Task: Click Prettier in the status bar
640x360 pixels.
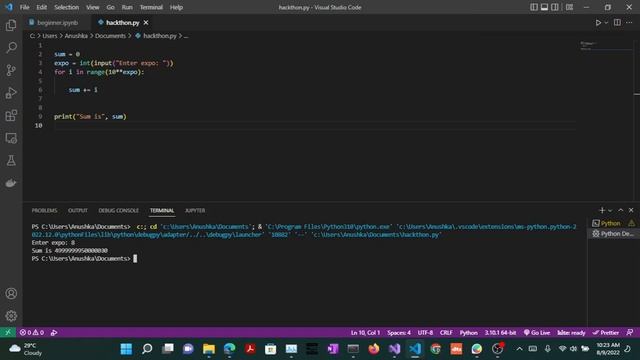Action: point(606,333)
